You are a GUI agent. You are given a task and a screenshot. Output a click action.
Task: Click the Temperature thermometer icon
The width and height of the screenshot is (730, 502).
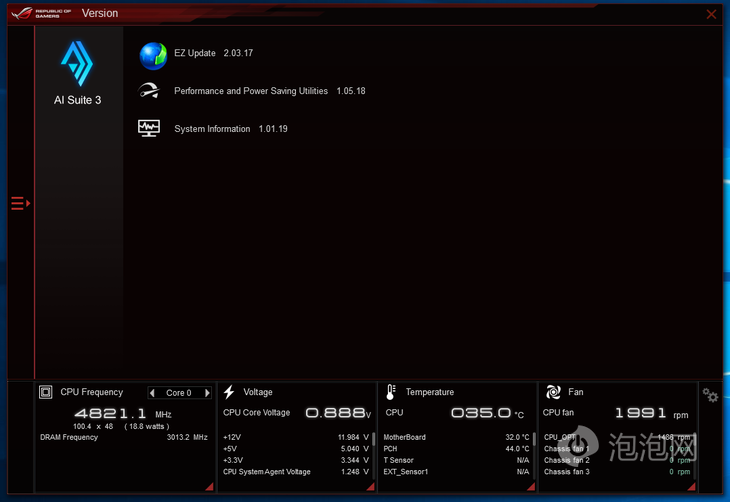[391, 392]
